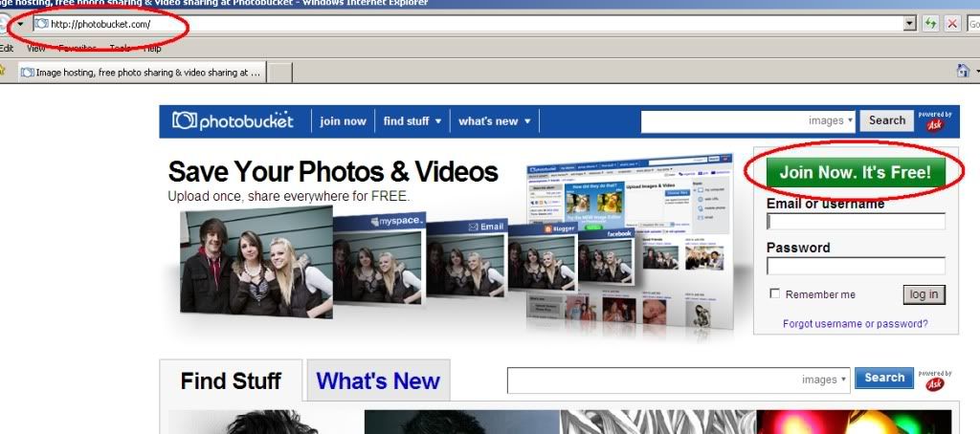This screenshot has width=980, height=434.
Task: Select the Image hosting browser tab
Action: tap(143, 73)
